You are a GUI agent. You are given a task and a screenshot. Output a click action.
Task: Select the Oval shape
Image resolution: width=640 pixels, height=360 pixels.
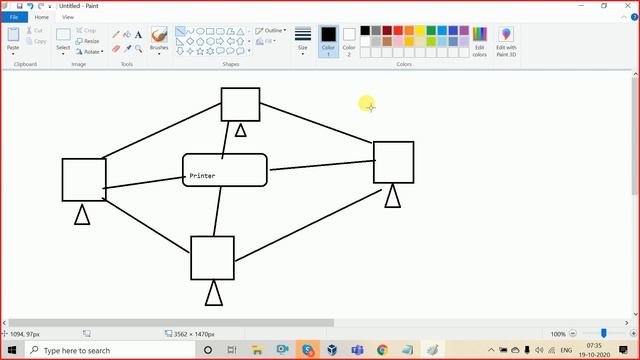tap(200, 31)
